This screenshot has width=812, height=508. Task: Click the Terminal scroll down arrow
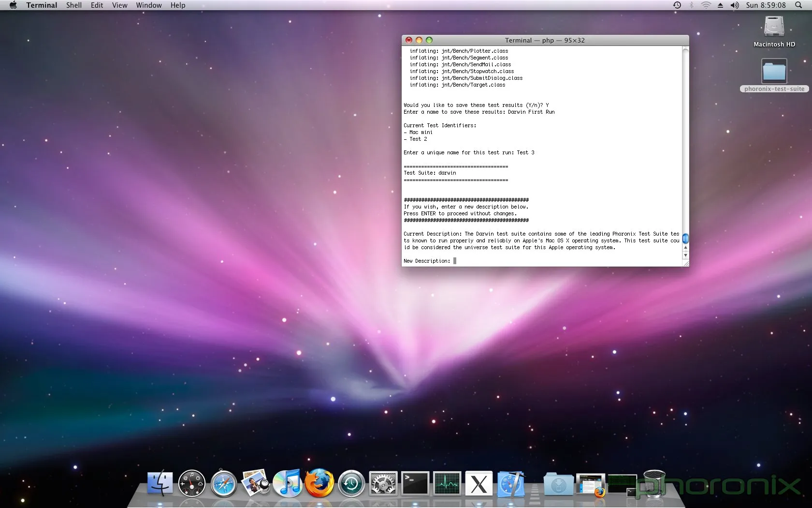click(685, 255)
